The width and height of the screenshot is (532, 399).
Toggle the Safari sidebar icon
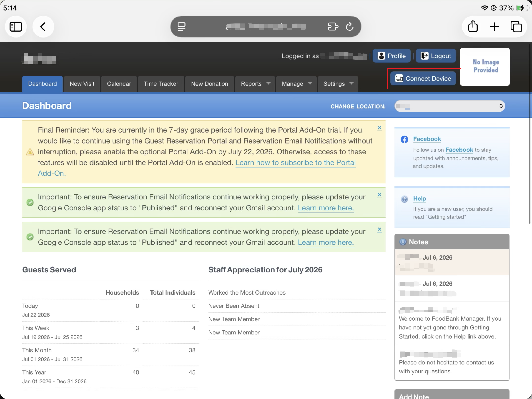click(x=16, y=27)
